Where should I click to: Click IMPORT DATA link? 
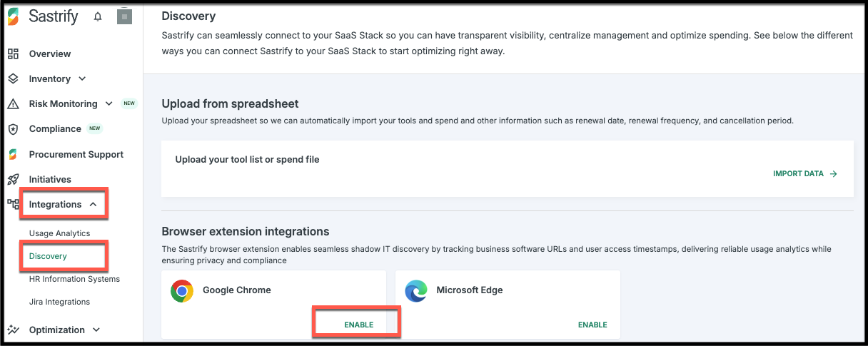click(x=805, y=173)
